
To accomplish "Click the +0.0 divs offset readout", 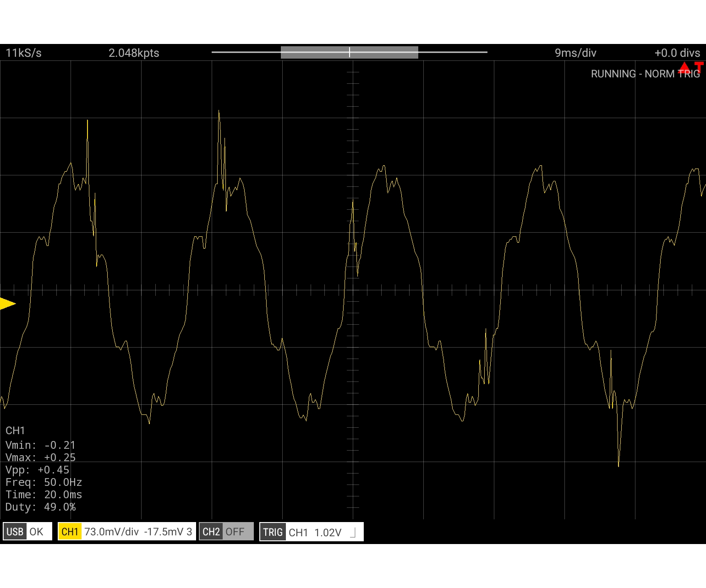I will pyautogui.click(x=678, y=53).
